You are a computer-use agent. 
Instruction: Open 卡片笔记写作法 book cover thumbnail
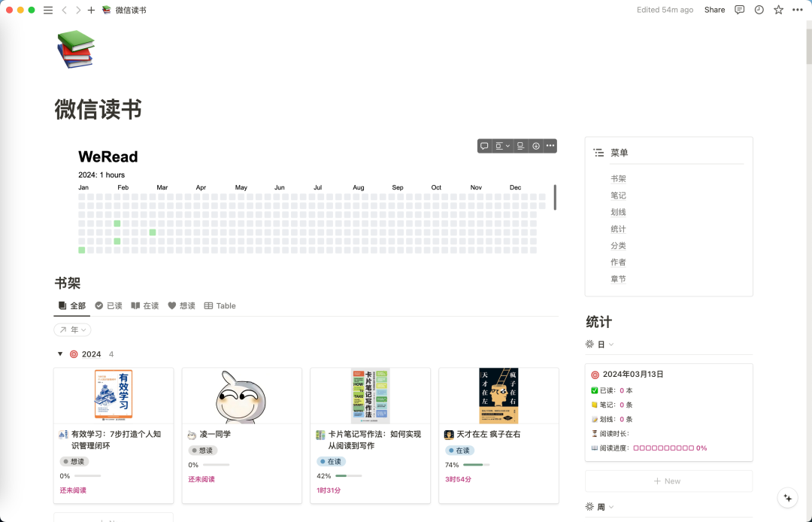click(x=370, y=396)
